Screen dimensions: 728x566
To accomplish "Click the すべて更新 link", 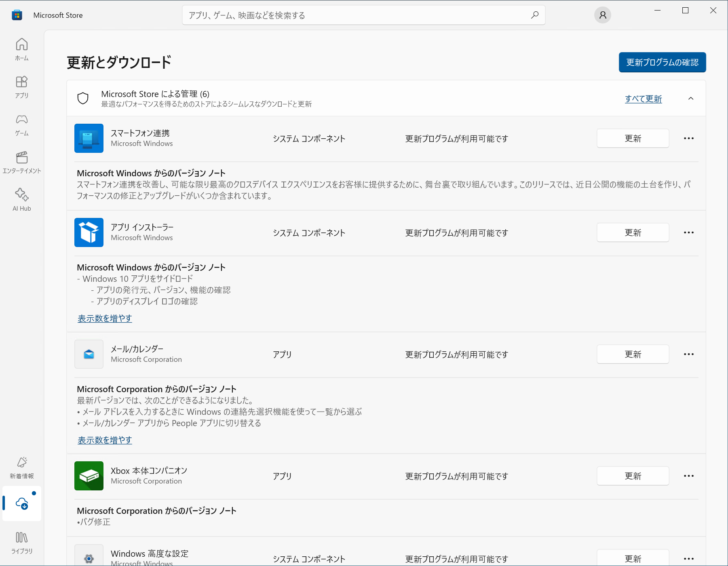I will click(643, 99).
